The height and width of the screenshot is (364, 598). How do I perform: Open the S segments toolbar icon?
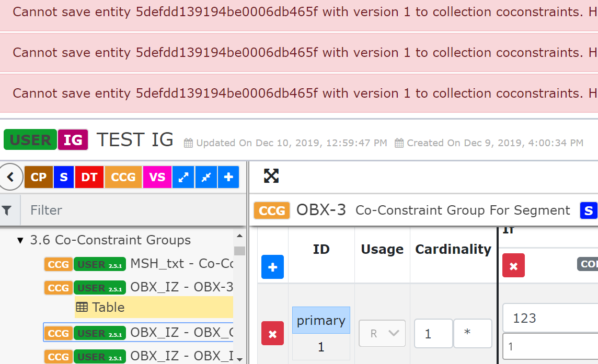coord(63,177)
